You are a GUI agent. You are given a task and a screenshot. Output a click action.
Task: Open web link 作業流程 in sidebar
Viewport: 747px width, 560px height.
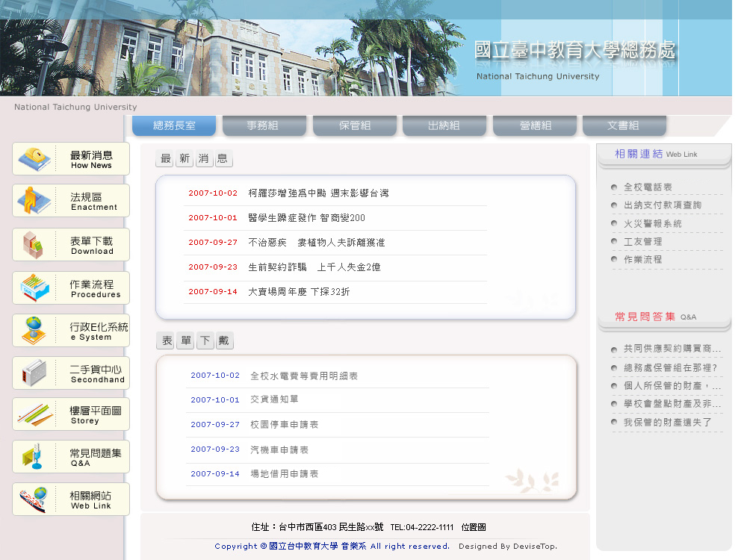point(642,260)
